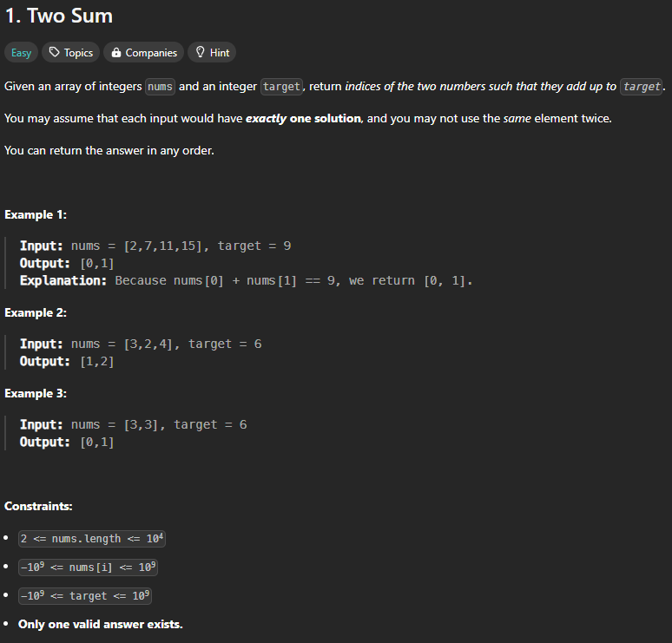Click the nums[i] range constraint box
Viewport: 672px width, 643px height.
pos(88,568)
